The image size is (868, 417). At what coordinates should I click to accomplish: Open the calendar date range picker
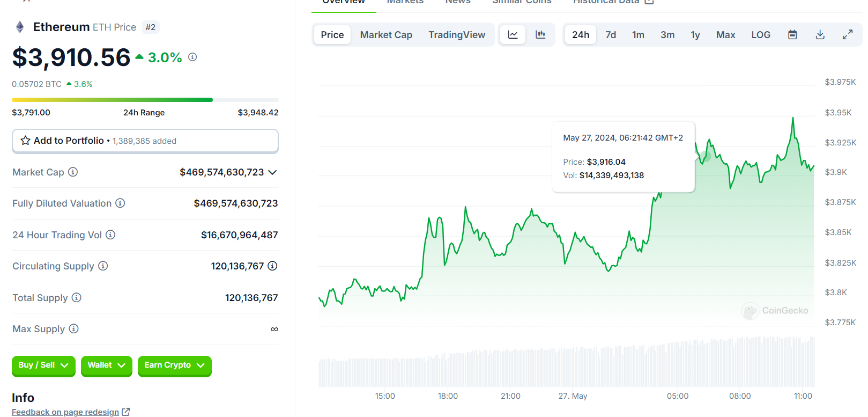792,35
